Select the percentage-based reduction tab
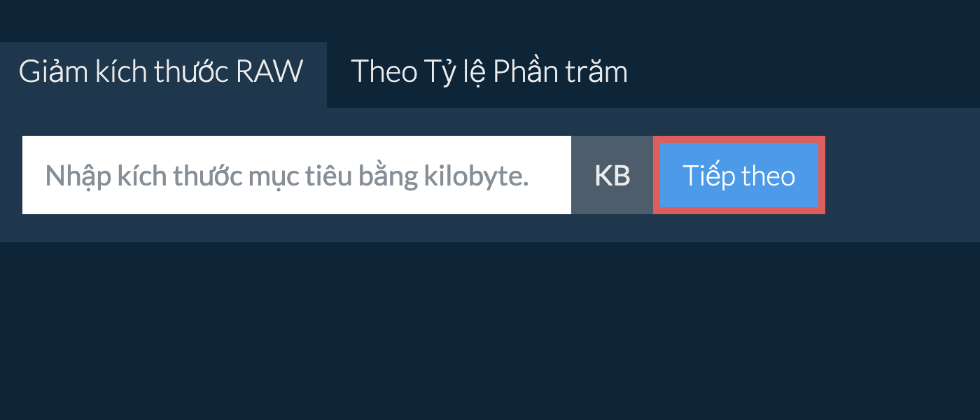The width and height of the screenshot is (980, 420). pos(489,72)
